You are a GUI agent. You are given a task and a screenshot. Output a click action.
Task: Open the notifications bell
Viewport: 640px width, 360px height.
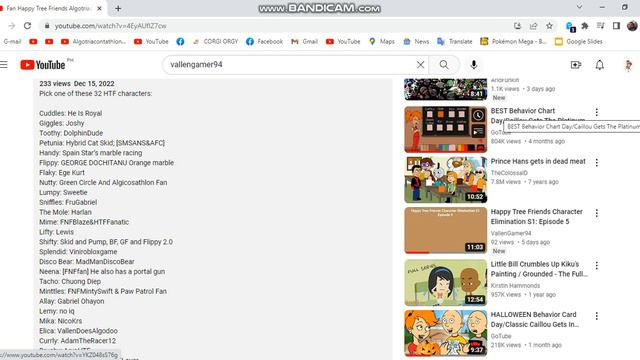point(600,65)
